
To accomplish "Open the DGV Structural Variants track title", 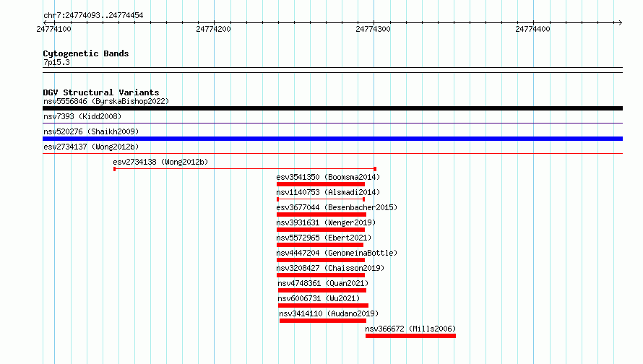I will click(x=101, y=92).
